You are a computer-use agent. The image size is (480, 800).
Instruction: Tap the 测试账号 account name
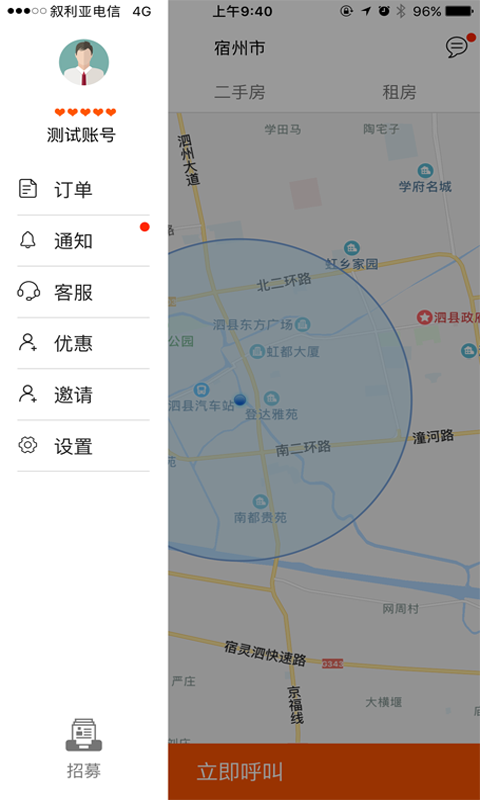[82, 135]
